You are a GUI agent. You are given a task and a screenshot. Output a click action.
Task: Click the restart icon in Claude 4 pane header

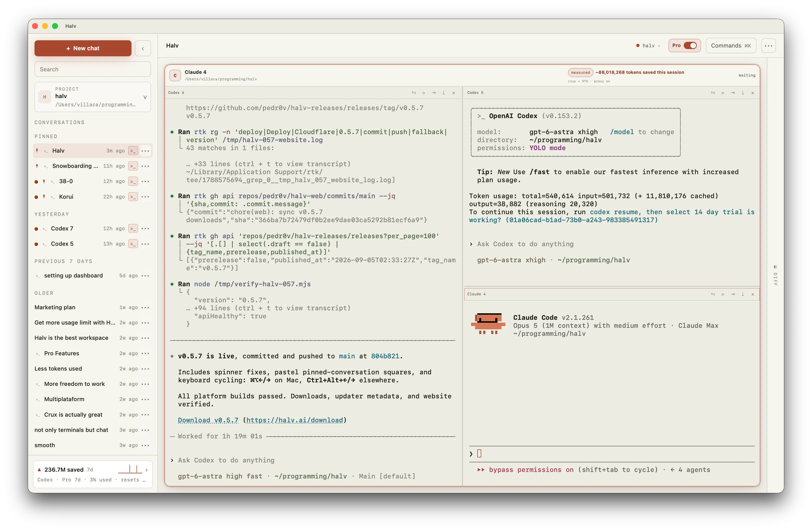[722, 294]
